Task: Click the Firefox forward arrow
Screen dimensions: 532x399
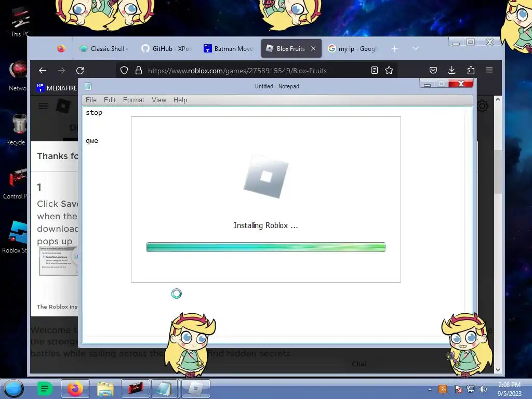Action: point(61,71)
